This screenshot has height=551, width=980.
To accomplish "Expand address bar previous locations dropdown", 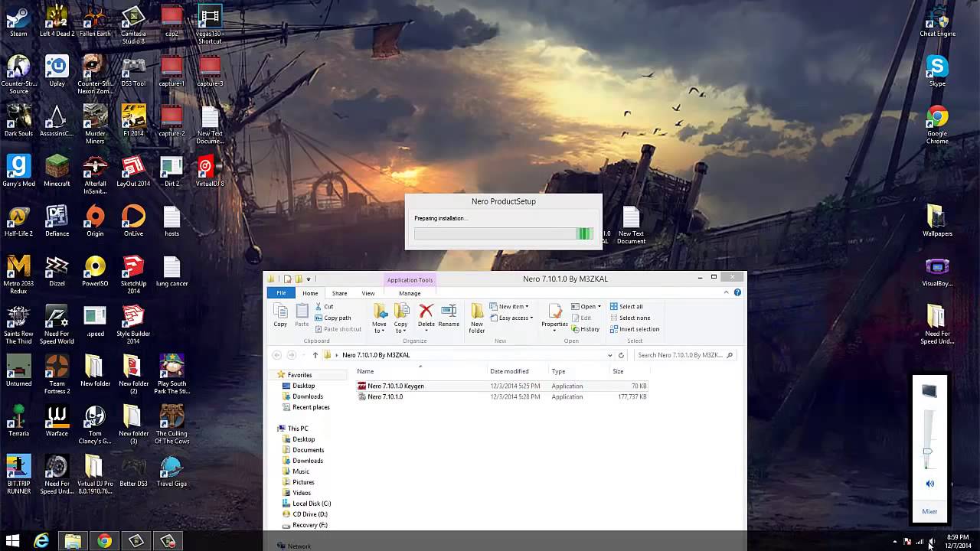I will [610, 355].
